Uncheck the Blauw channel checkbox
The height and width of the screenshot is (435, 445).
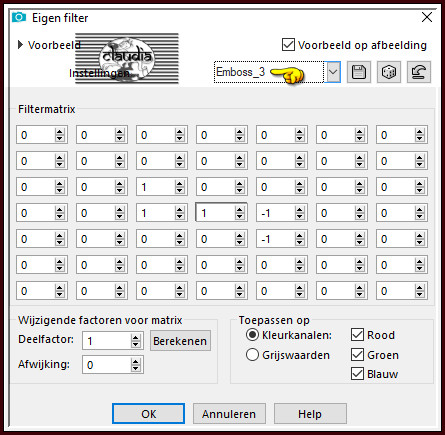pos(357,374)
